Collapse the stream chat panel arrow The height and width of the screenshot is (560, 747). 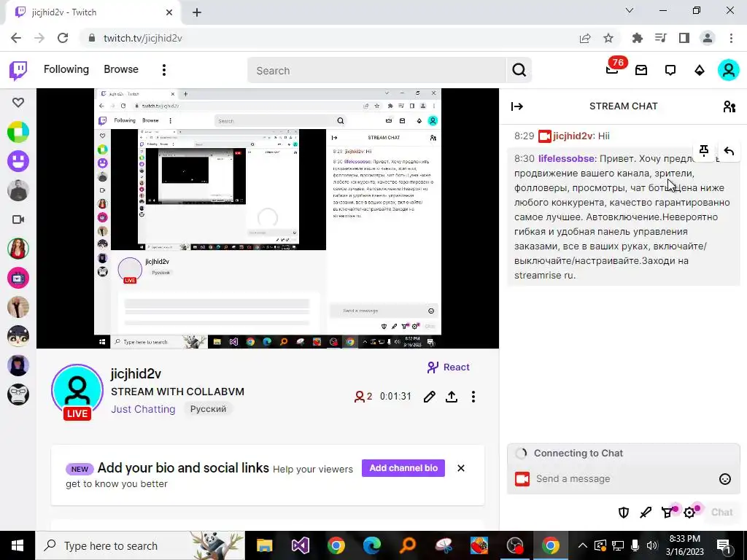point(517,106)
